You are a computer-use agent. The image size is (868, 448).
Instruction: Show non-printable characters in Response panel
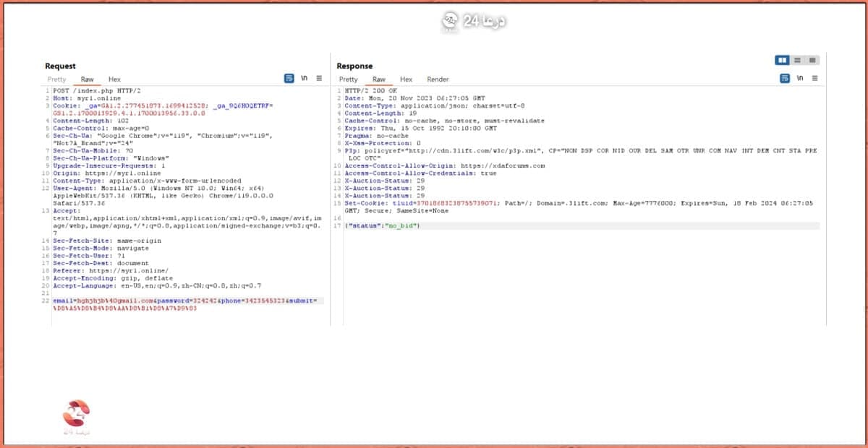coord(800,78)
